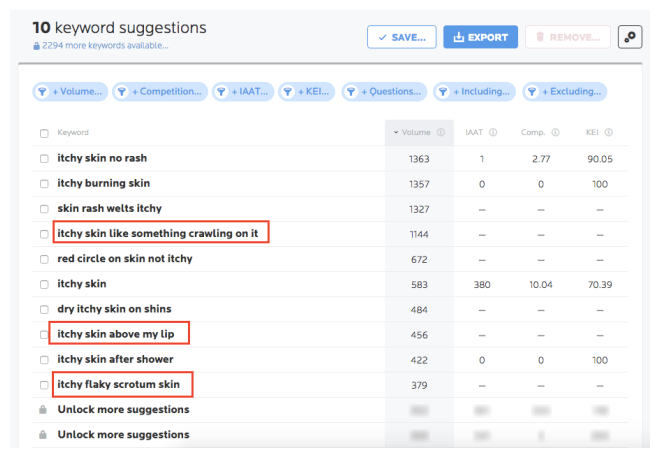
Task: Click the settings gear icon button
Action: click(x=632, y=37)
